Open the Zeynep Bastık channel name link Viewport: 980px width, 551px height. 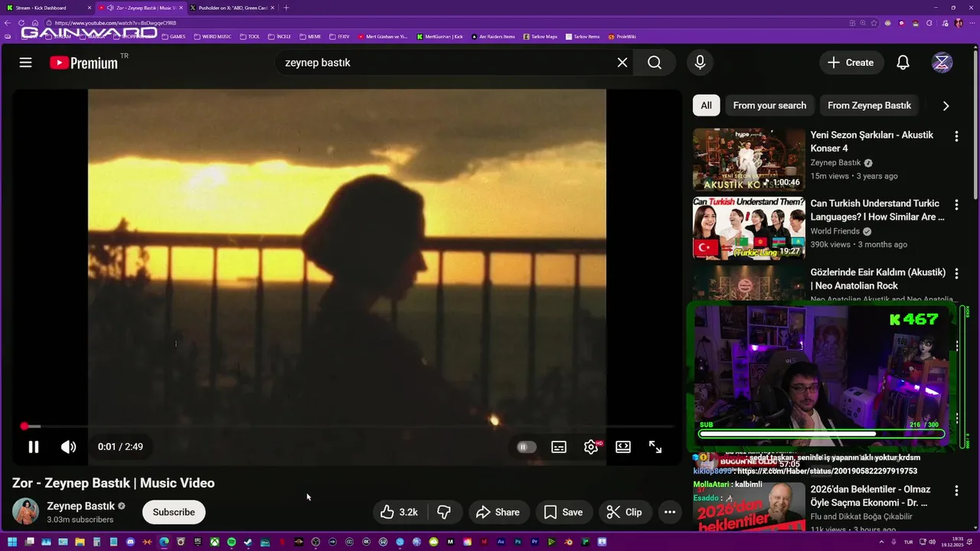coord(81,506)
